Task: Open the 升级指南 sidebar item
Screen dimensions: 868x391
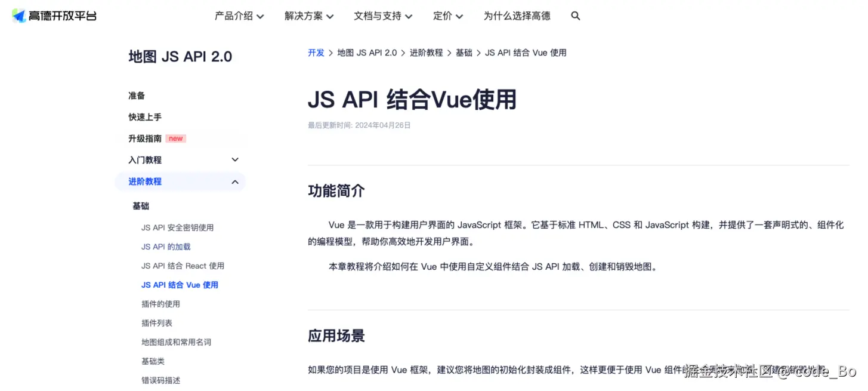Action: [x=145, y=138]
